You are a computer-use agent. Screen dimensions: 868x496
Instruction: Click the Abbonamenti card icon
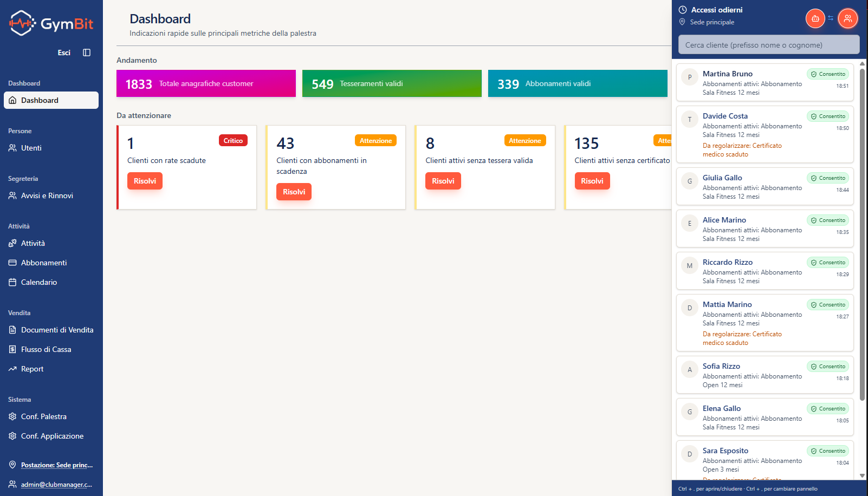point(12,263)
